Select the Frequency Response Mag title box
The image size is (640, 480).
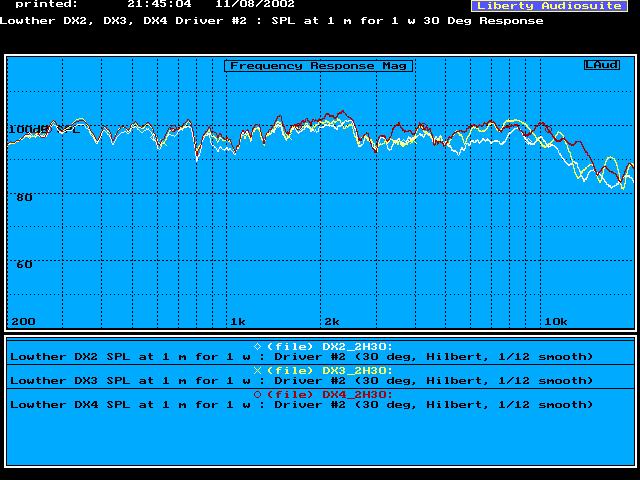[x=318, y=66]
